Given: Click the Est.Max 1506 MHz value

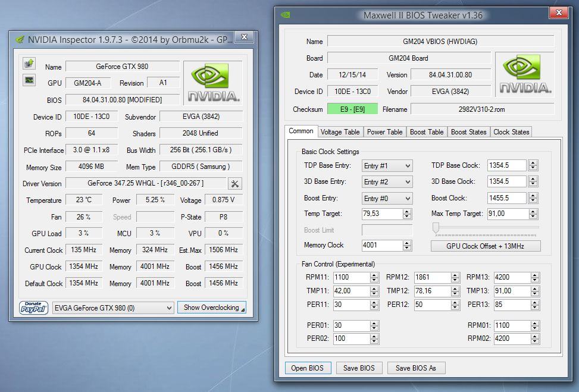Looking at the screenshot, I should [x=223, y=250].
